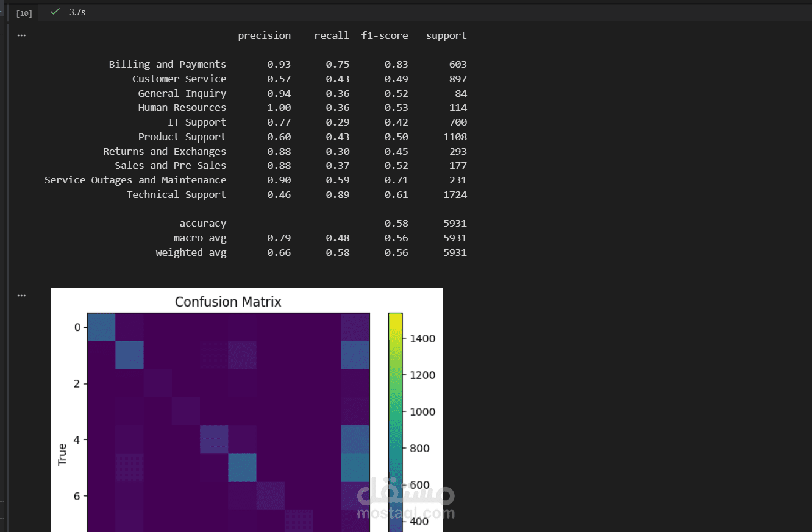
Task: Click the Confusion Matrix plot title
Action: [228, 302]
